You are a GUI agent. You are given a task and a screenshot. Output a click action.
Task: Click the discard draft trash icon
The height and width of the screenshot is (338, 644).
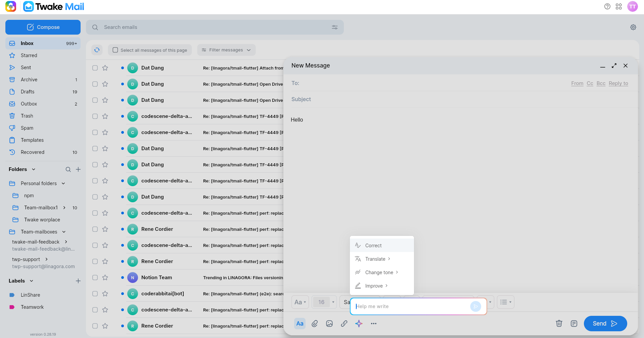coord(559,324)
